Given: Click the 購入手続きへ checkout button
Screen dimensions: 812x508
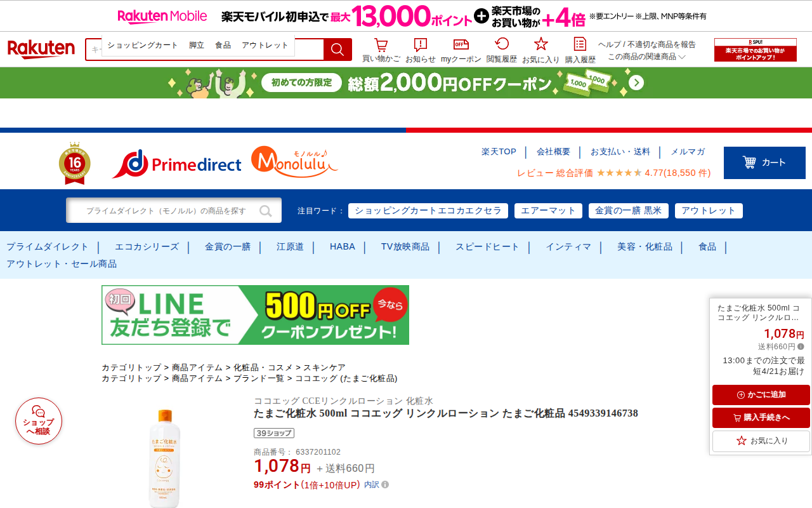Looking at the screenshot, I should (x=761, y=418).
